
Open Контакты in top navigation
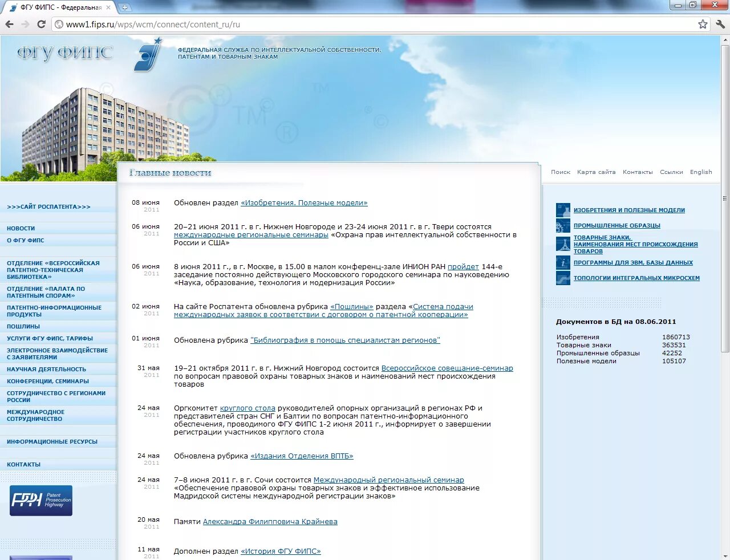[638, 172]
